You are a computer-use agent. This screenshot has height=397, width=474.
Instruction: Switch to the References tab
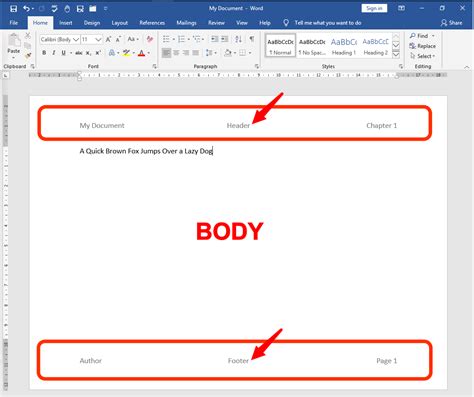(152, 23)
